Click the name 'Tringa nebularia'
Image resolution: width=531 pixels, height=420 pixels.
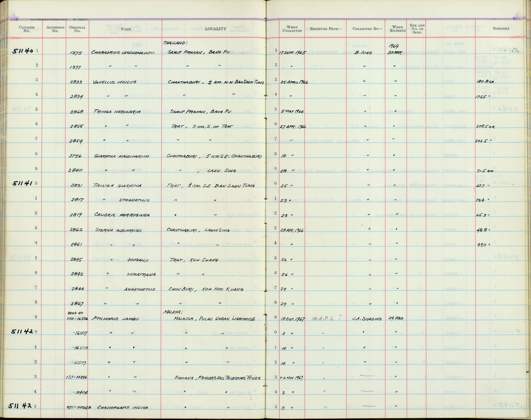click(x=117, y=112)
